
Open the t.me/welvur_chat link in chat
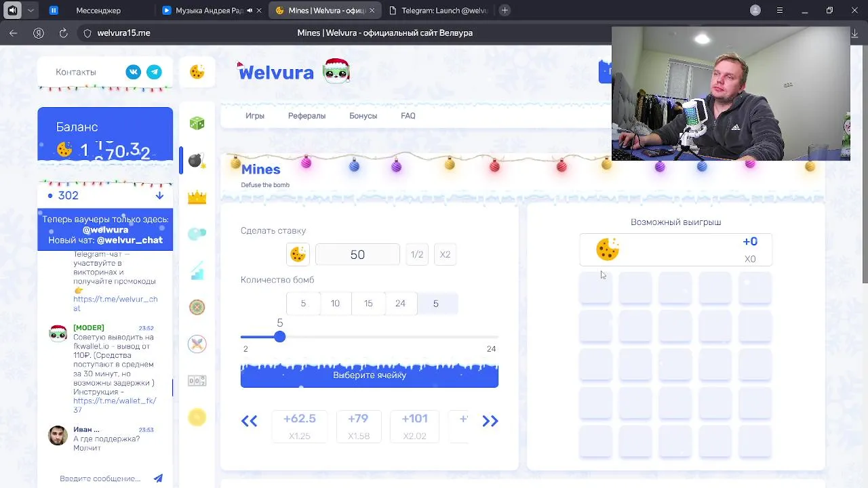coord(115,304)
